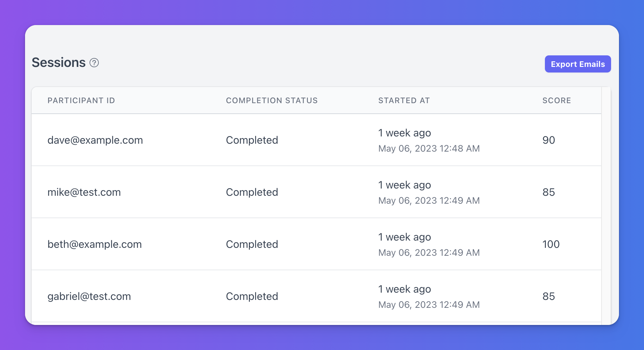The width and height of the screenshot is (644, 350).
Task: Click the Export Emails button
Action: tap(578, 64)
